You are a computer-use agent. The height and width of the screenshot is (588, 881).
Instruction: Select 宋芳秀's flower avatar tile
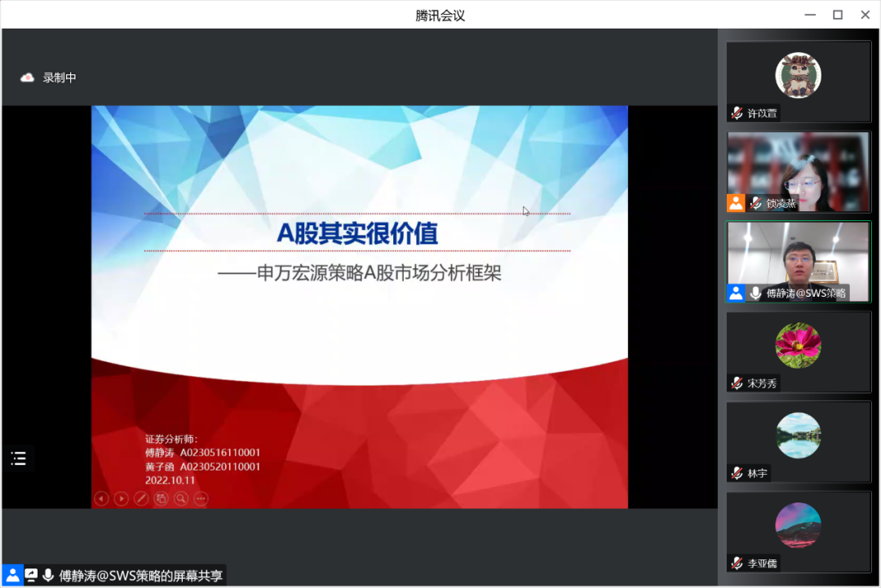coord(798,345)
